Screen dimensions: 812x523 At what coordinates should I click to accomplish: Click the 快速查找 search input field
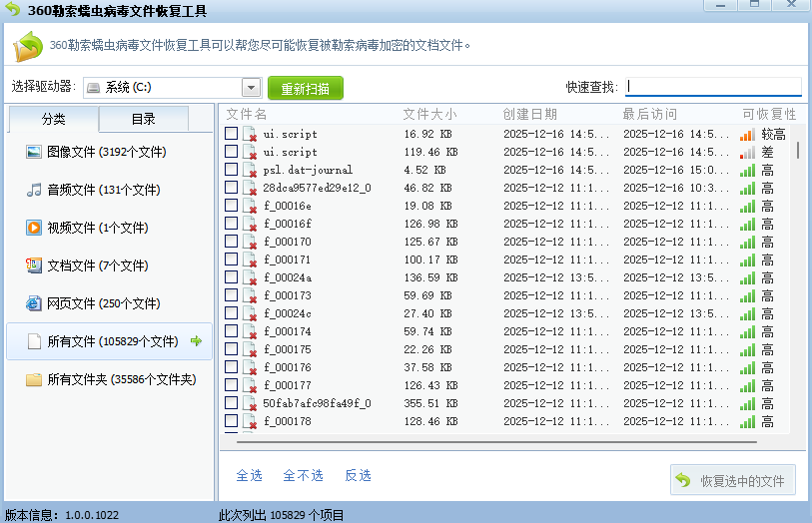tap(713, 87)
